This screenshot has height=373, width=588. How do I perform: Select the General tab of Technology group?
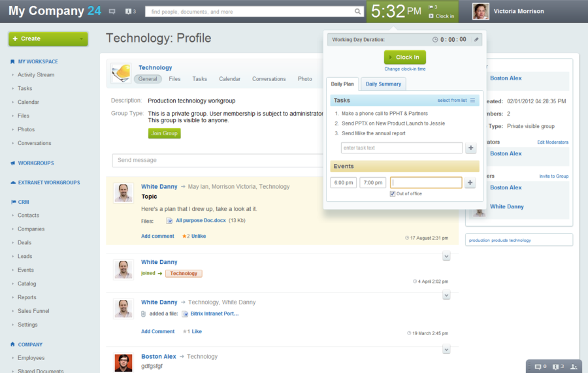148,79
